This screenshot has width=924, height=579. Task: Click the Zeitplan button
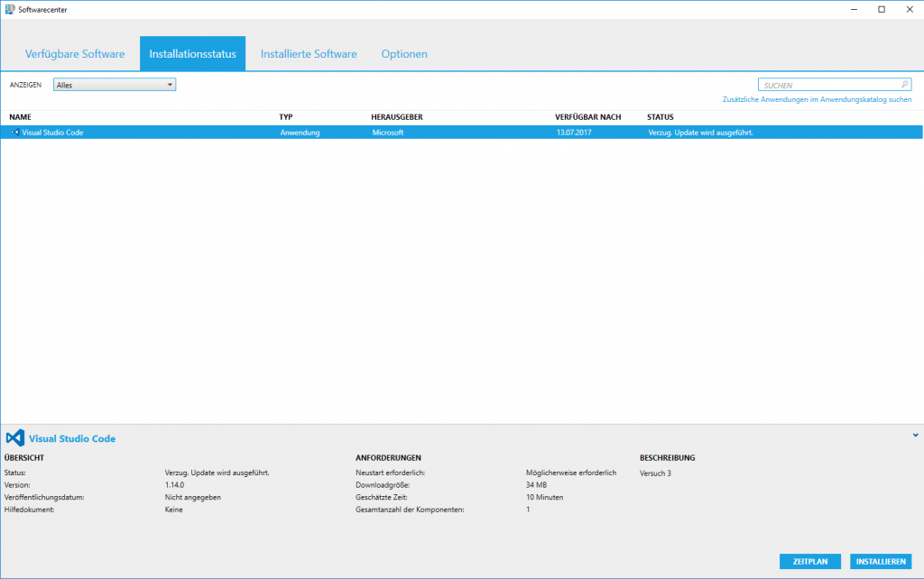[809, 561]
